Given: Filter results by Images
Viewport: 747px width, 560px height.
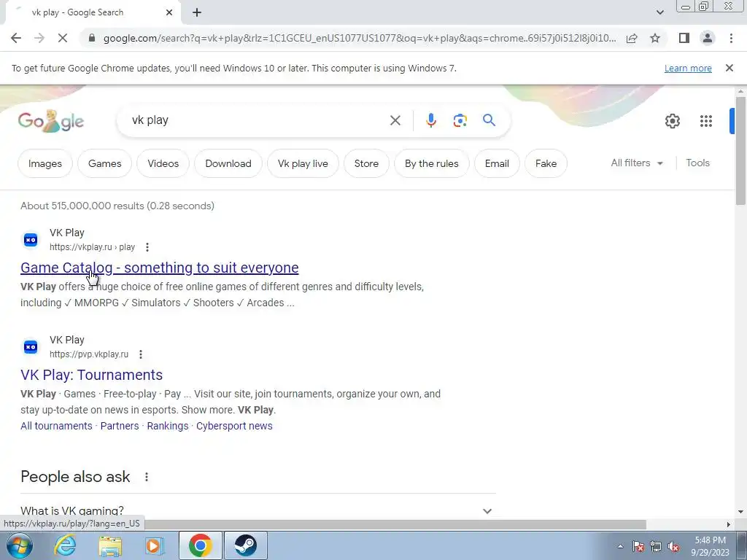Looking at the screenshot, I should (x=44, y=163).
